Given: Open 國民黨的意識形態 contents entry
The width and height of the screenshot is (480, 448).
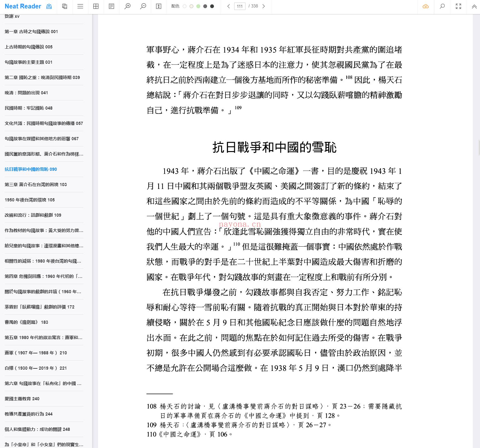Looking at the screenshot, I should click(x=44, y=154).
